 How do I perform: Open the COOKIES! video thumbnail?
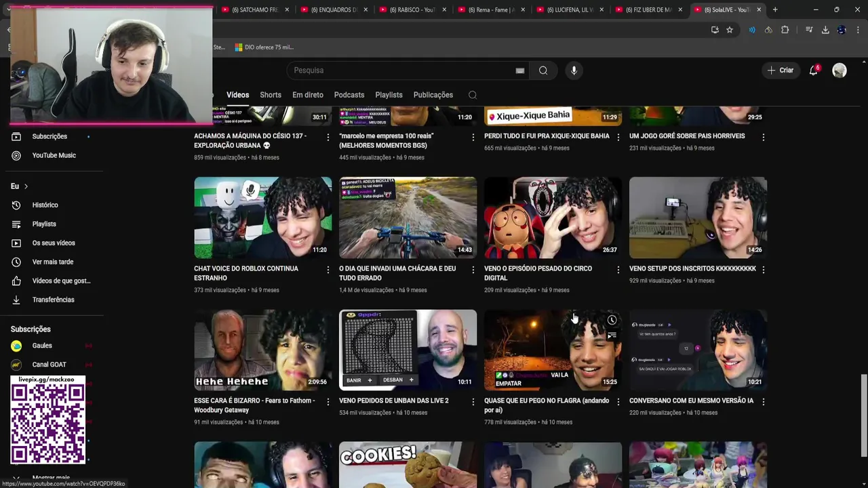408,465
